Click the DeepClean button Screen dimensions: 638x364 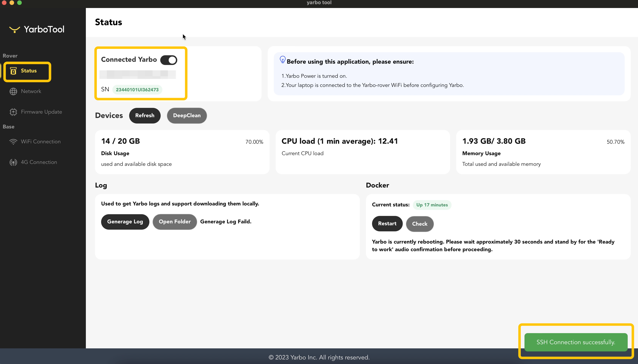pyautogui.click(x=187, y=115)
